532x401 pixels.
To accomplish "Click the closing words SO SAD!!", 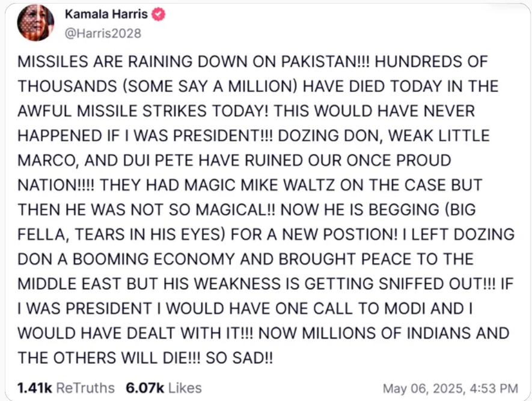I will tap(239, 358).
